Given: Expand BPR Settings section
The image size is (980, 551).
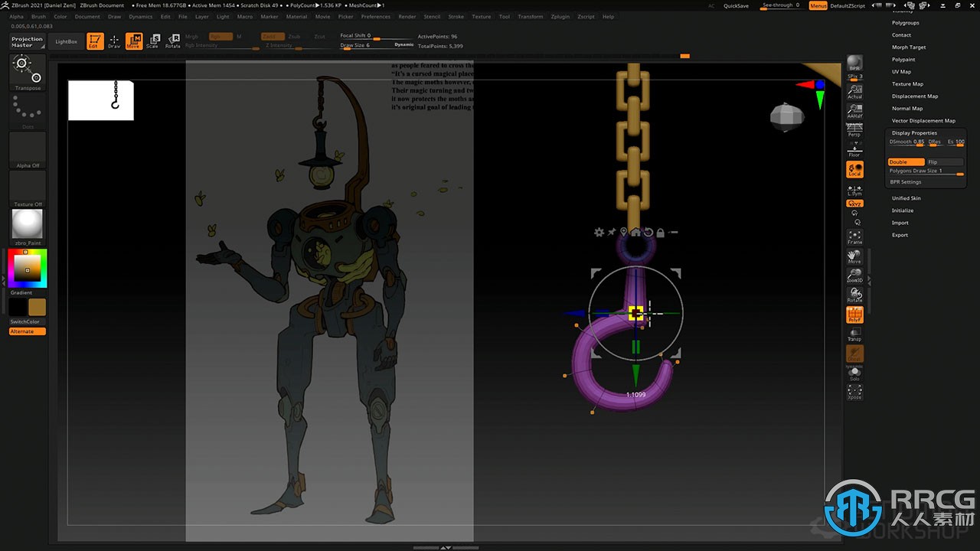Looking at the screenshot, I should [x=906, y=182].
